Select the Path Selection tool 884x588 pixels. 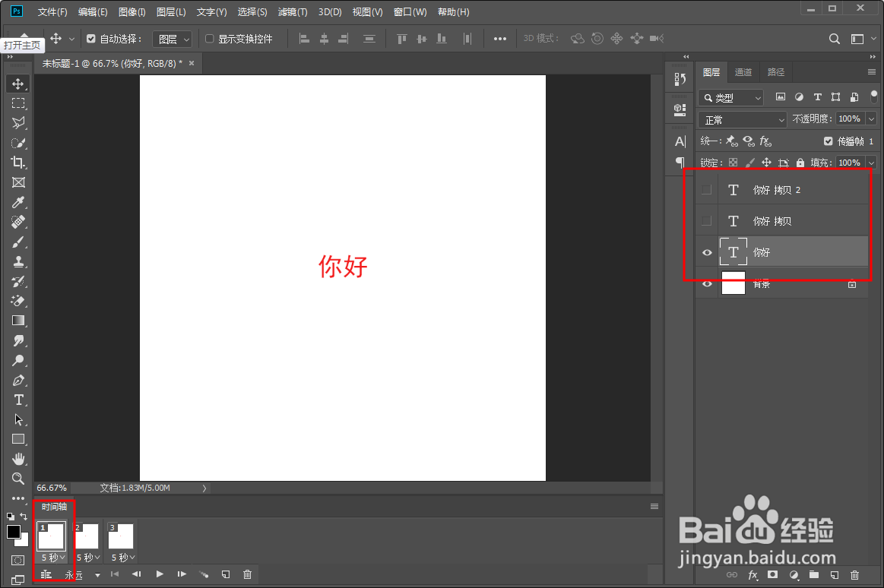tap(18, 419)
